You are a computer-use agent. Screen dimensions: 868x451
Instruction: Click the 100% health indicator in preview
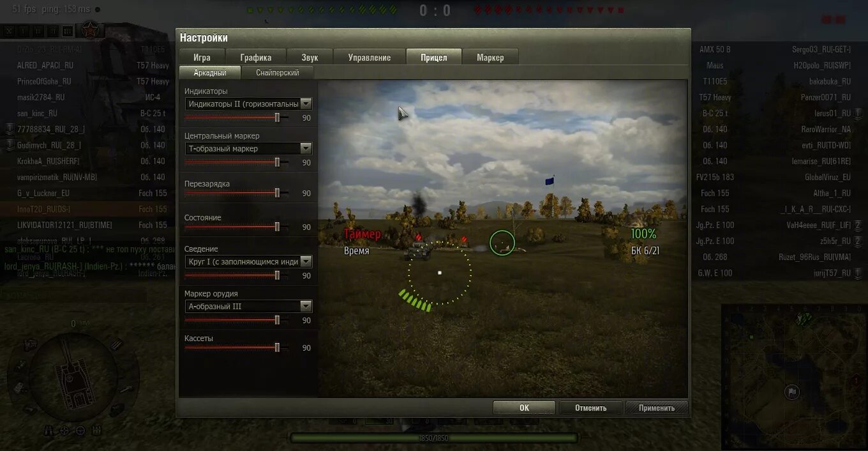tap(643, 234)
